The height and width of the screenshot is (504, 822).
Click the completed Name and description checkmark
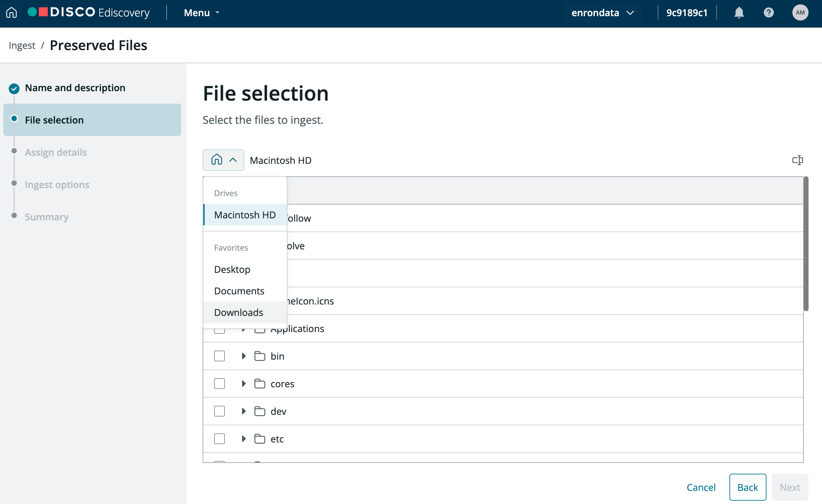coord(14,88)
